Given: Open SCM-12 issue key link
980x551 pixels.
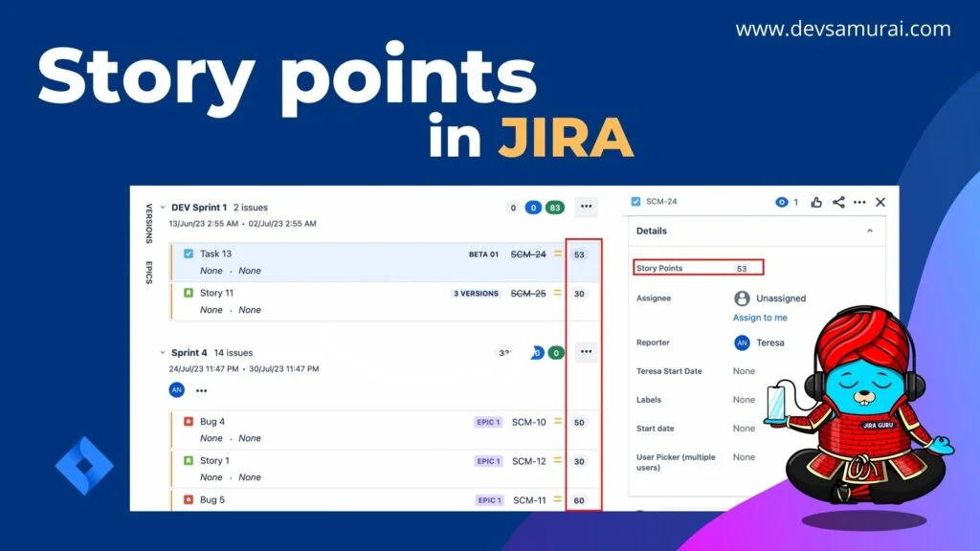Looking at the screenshot, I should coord(528,461).
